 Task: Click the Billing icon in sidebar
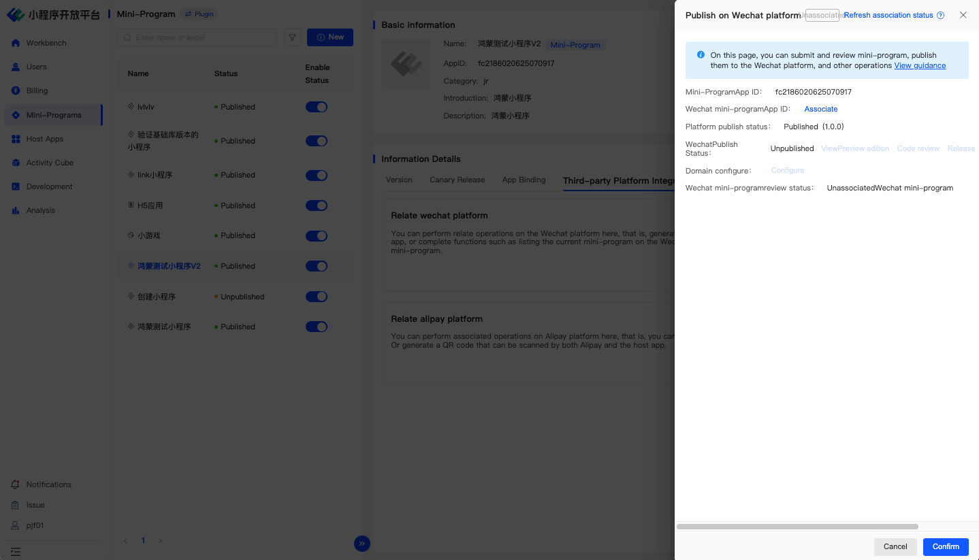click(16, 91)
